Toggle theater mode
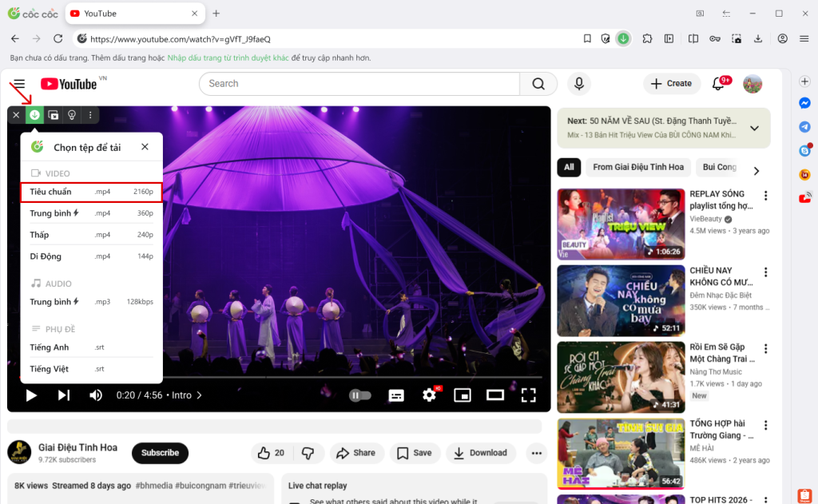This screenshot has width=818, height=504. tap(495, 395)
